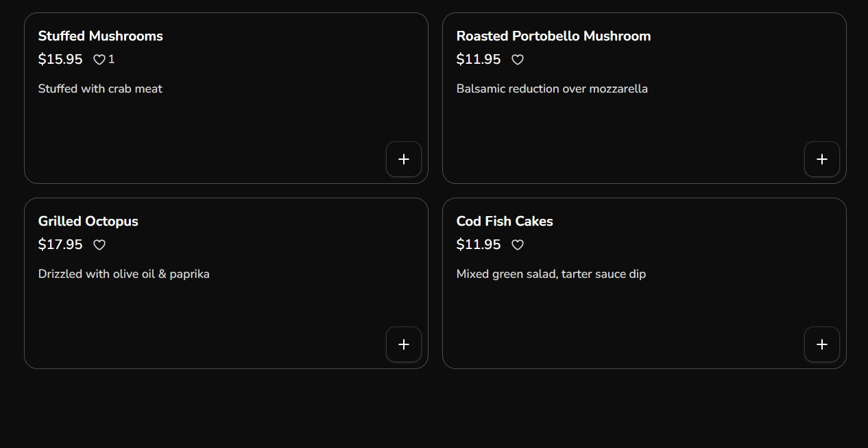
Task: Add Roasted Portobello Mushroom with plus icon
Action: point(822,159)
